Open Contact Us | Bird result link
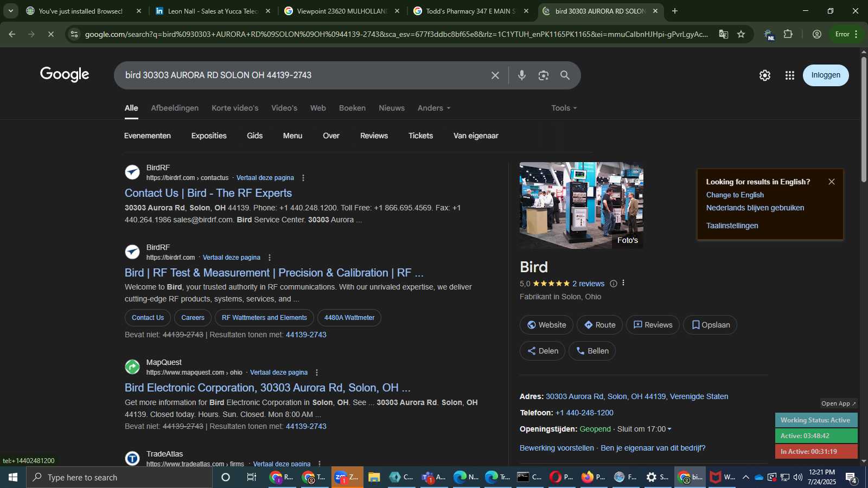The image size is (868, 488). coord(208,193)
